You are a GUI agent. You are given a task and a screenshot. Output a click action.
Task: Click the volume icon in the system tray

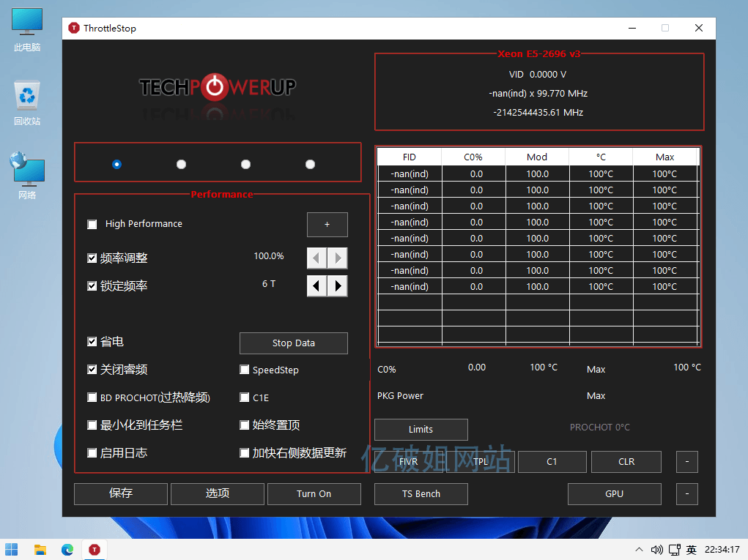(656, 549)
